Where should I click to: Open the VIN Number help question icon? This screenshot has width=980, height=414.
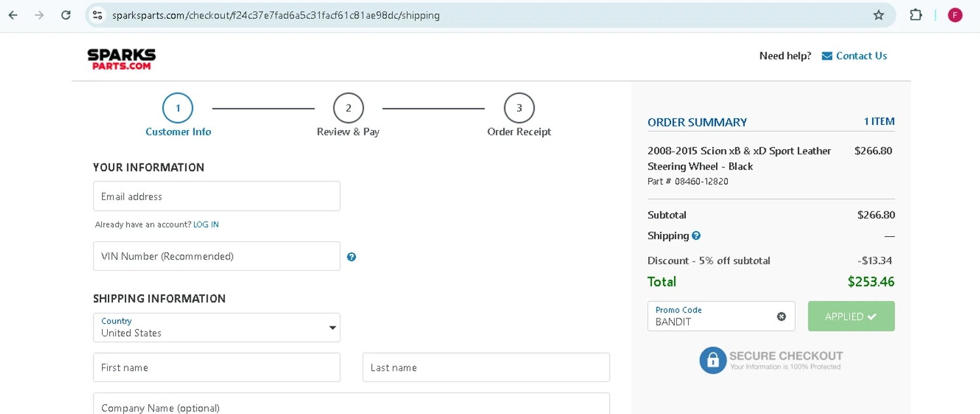[x=351, y=257]
